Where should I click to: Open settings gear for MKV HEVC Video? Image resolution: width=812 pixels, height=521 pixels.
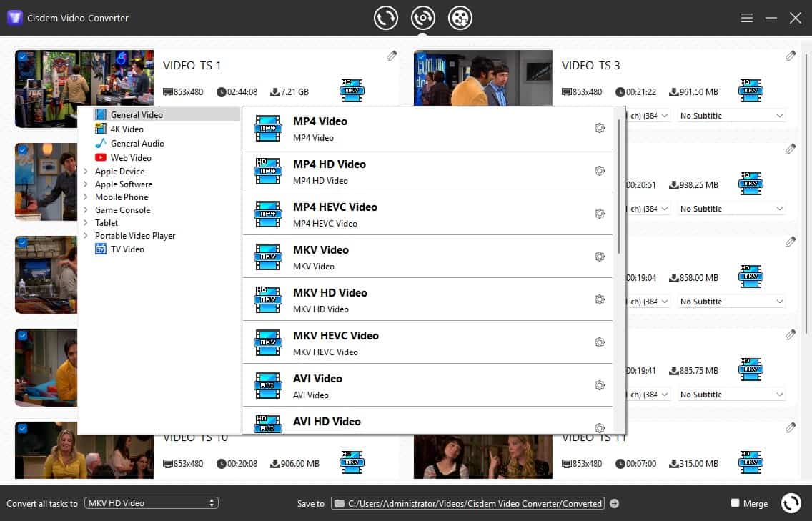[600, 342]
